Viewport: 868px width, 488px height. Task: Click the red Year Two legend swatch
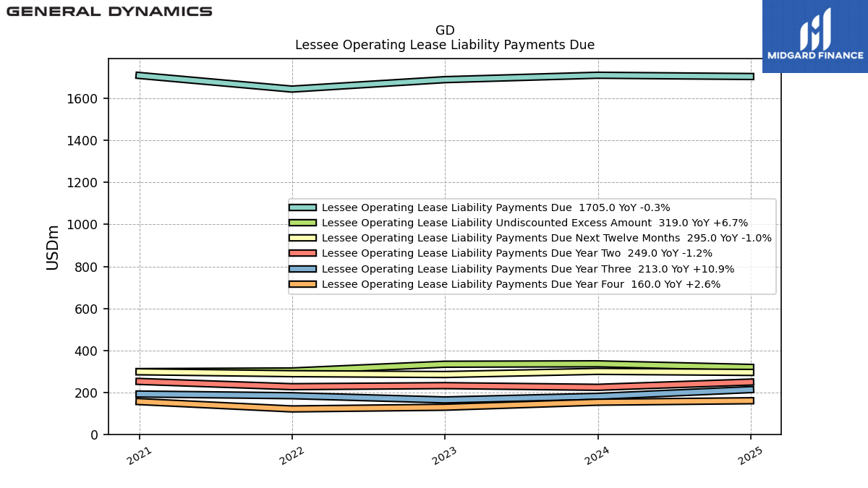click(302, 253)
